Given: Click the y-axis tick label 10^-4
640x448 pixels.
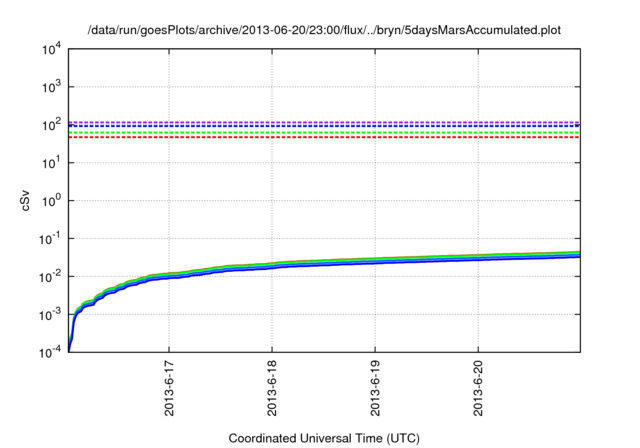Looking at the screenshot, I should 51,352.
